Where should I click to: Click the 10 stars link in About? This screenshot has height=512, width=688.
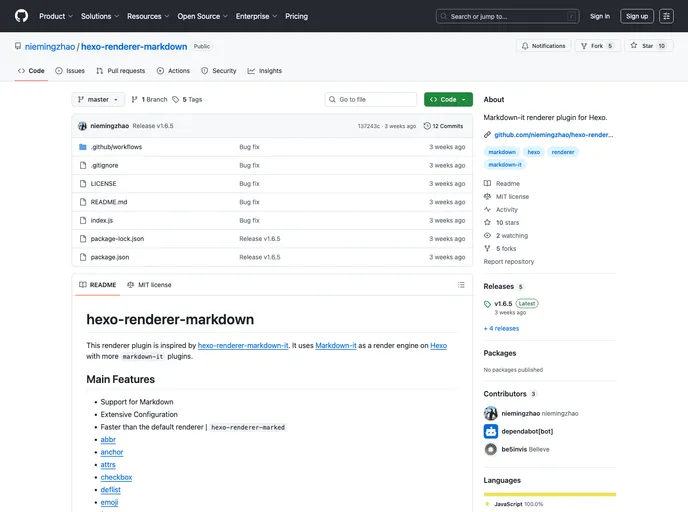click(x=507, y=222)
